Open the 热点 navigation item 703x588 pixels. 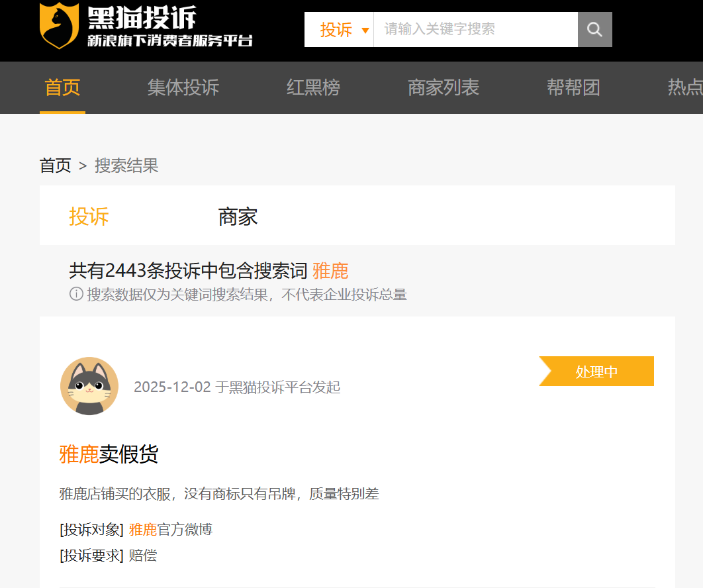(684, 87)
